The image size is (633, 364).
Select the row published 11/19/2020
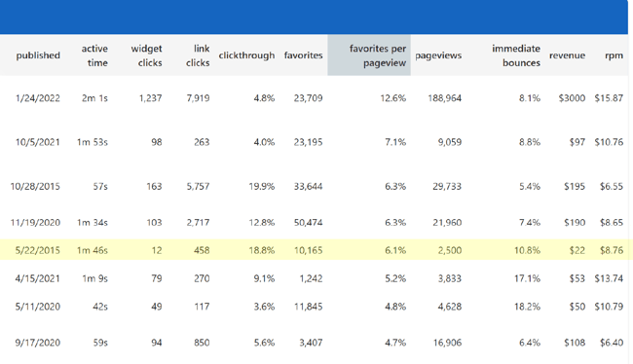coord(315,222)
